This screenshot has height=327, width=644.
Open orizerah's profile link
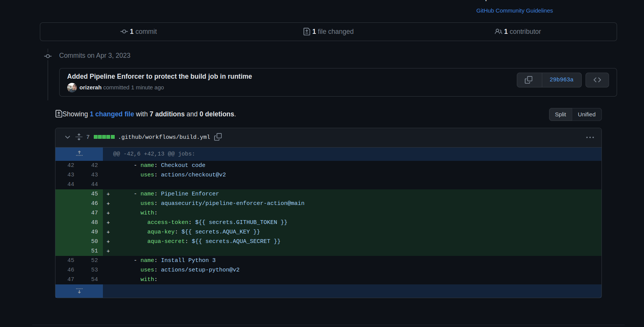[90, 87]
